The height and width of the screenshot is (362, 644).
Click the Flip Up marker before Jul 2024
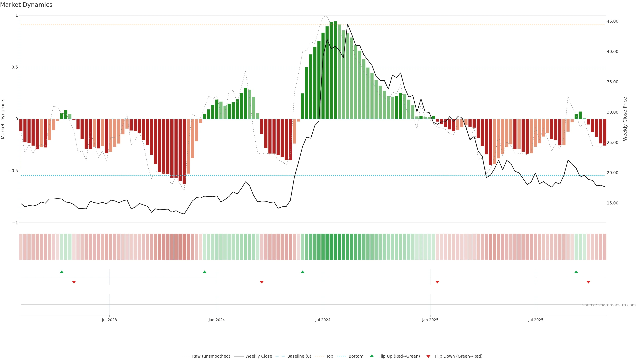(303, 272)
